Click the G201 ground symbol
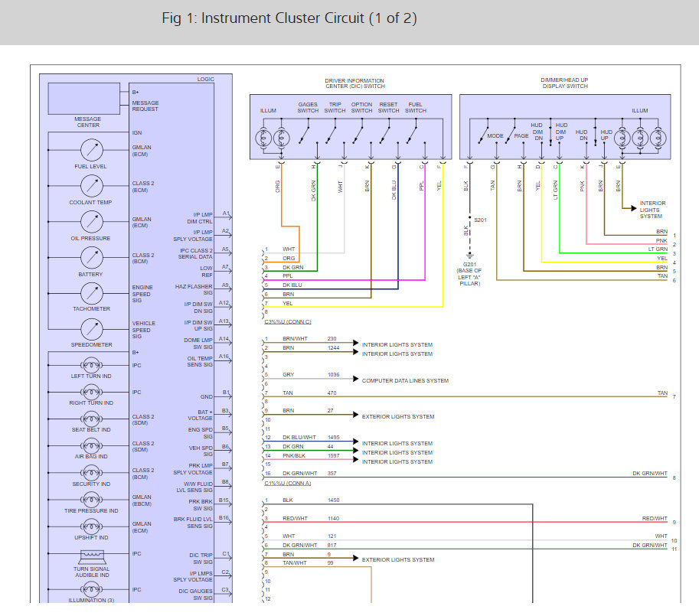Image resolution: width=699 pixels, height=616 pixels. (469, 256)
